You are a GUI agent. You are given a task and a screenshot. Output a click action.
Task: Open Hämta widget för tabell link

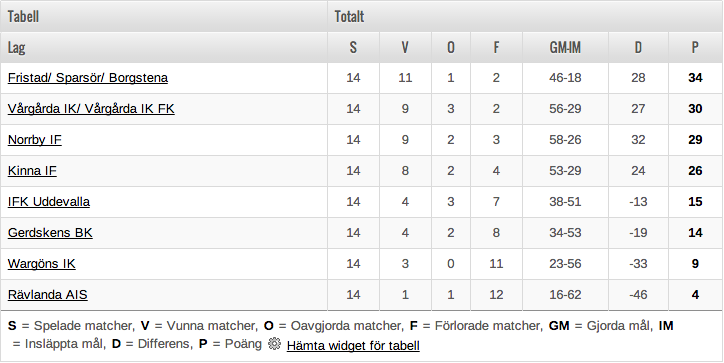coord(353,345)
